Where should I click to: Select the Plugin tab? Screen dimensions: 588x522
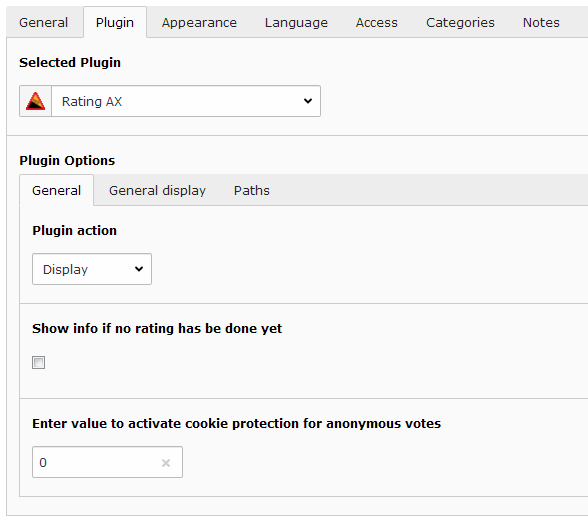click(x=115, y=22)
